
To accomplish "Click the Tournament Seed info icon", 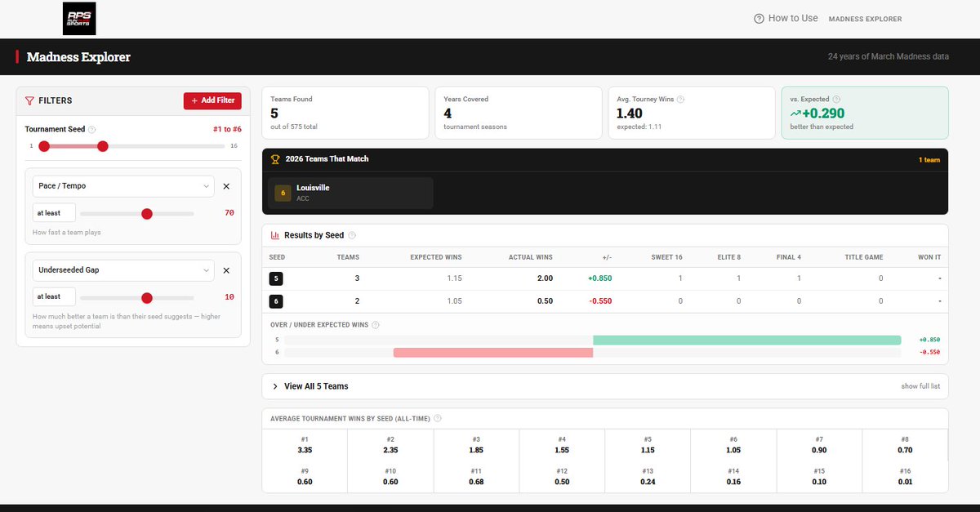I will (x=91, y=129).
